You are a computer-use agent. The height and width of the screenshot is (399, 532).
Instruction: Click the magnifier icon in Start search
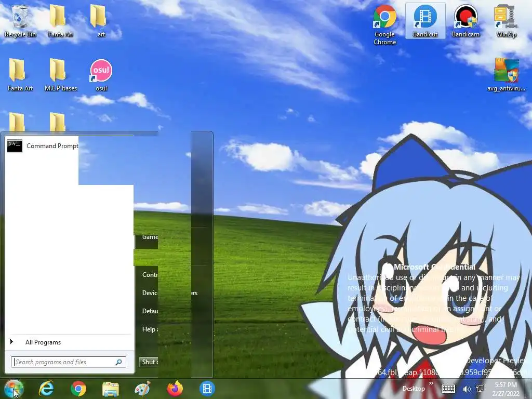[119, 362]
